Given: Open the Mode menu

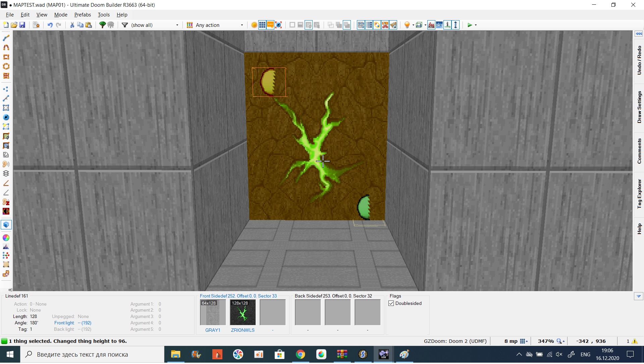Looking at the screenshot, I should (x=61, y=15).
